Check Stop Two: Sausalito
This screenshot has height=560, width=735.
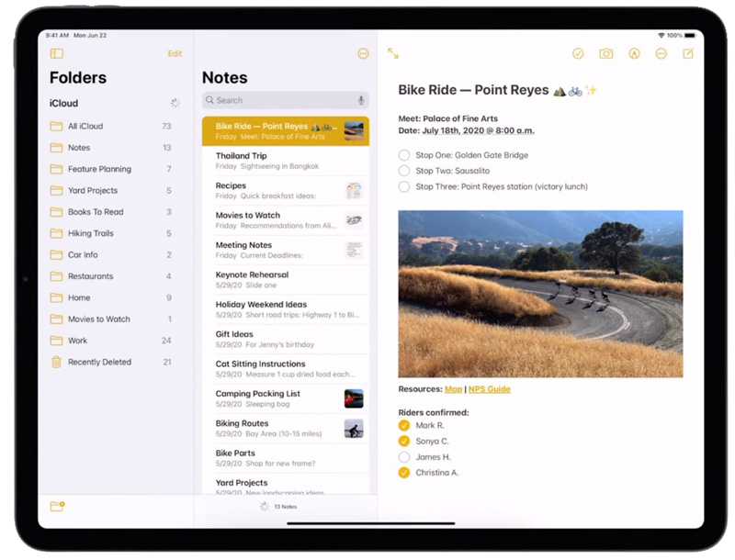(404, 171)
